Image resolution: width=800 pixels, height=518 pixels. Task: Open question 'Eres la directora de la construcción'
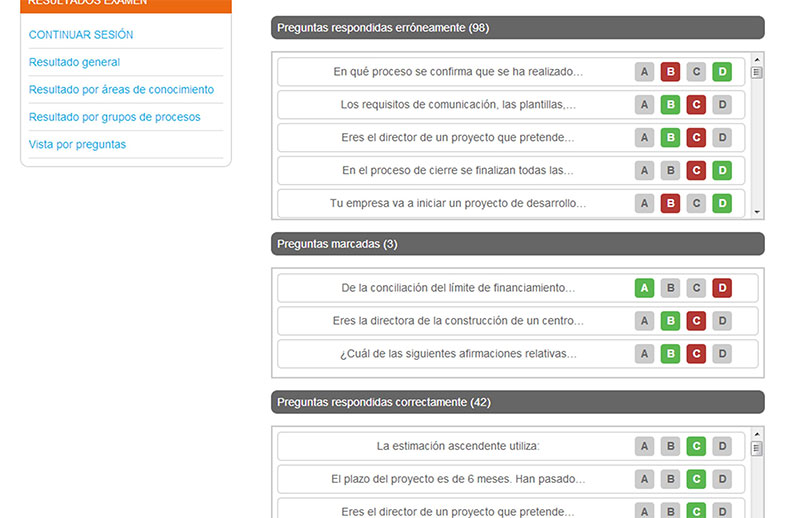click(458, 321)
